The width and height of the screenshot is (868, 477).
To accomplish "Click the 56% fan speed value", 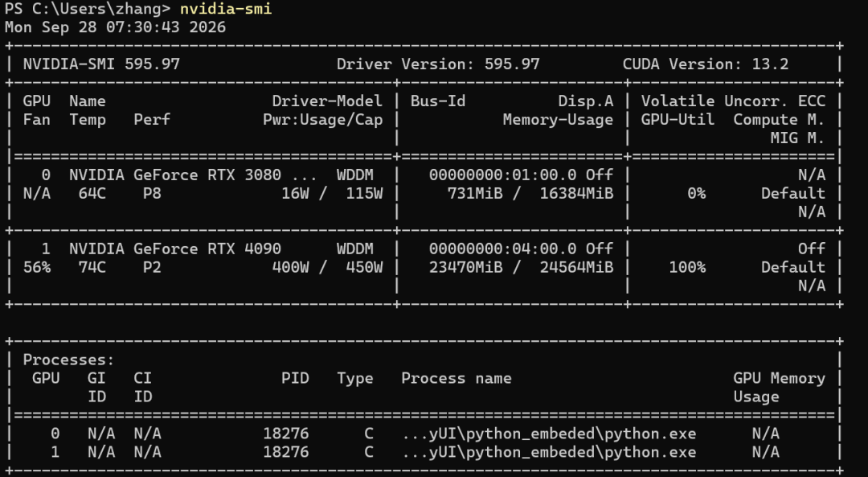I will 36,267.
